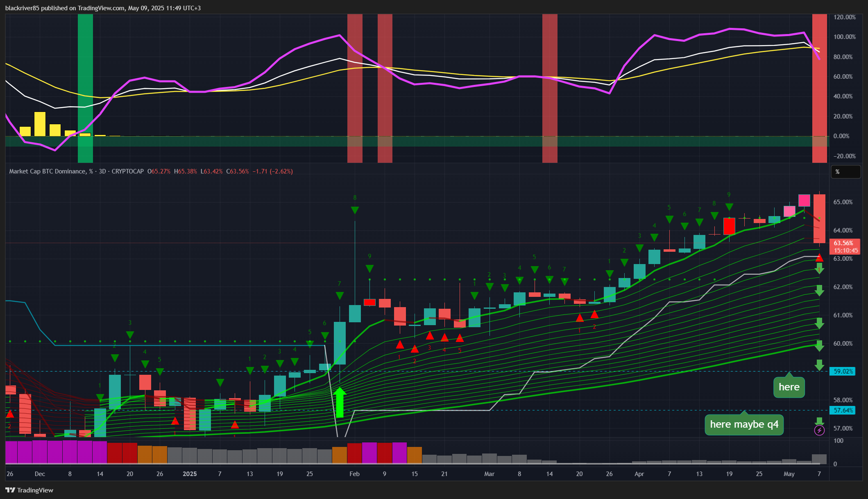Click 100.00% on the oscillator scale

(x=845, y=37)
